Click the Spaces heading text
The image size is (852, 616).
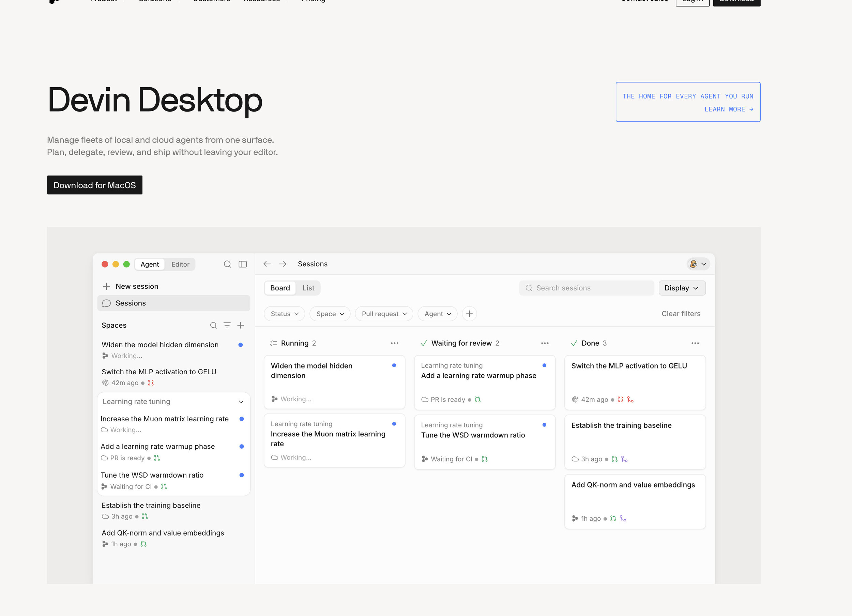tap(114, 326)
